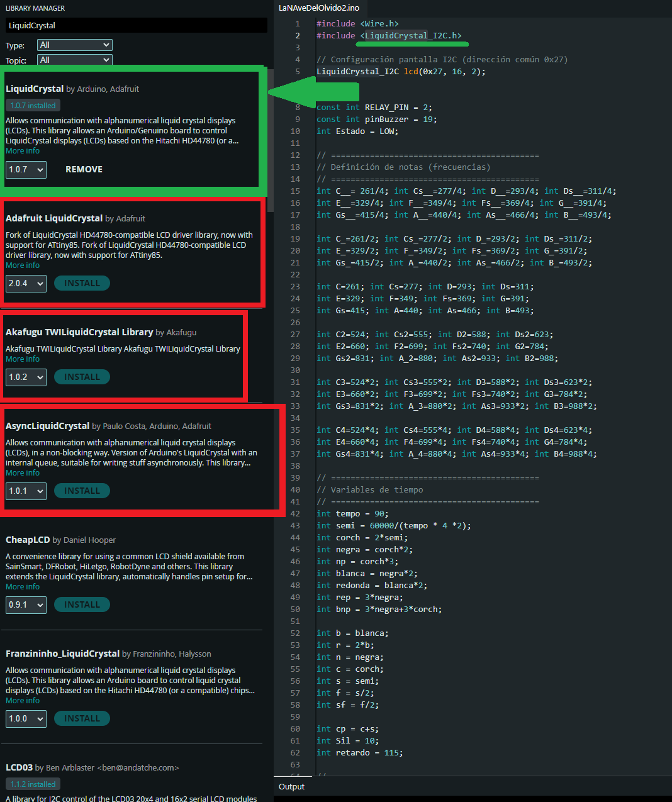Viewport: 672px width, 802px height.
Task: Click the int semi = 60000 line
Action: [394, 526]
